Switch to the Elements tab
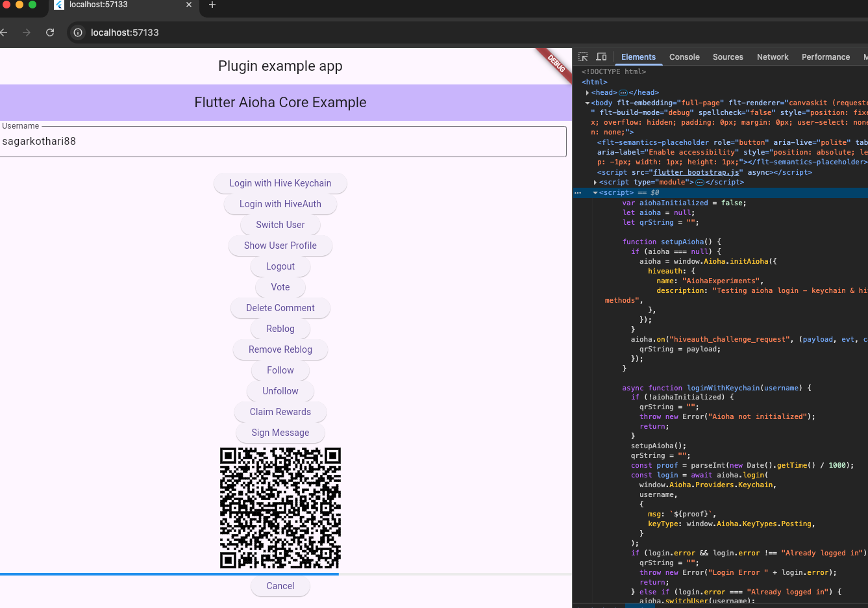Viewport: 868px width, 608px height. [x=638, y=57]
